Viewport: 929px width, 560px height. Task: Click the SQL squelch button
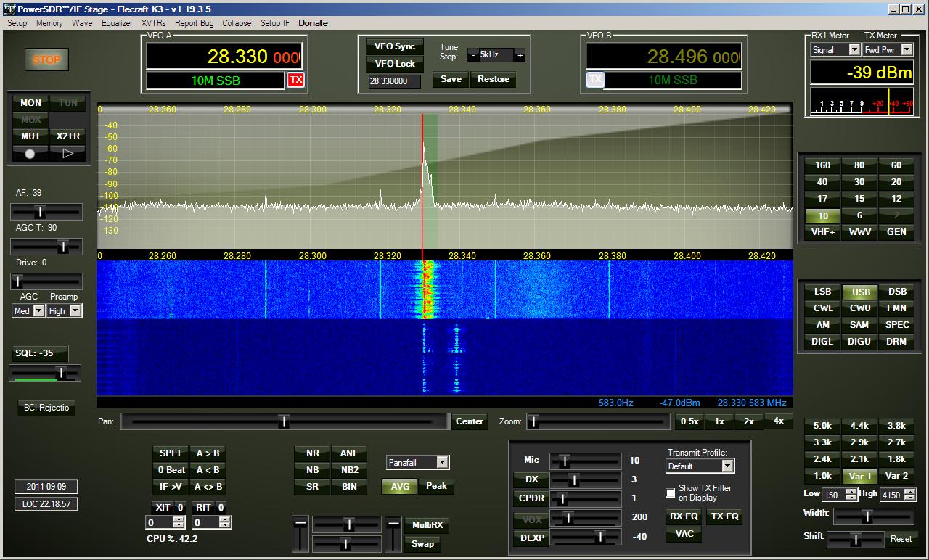click(x=39, y=354)
